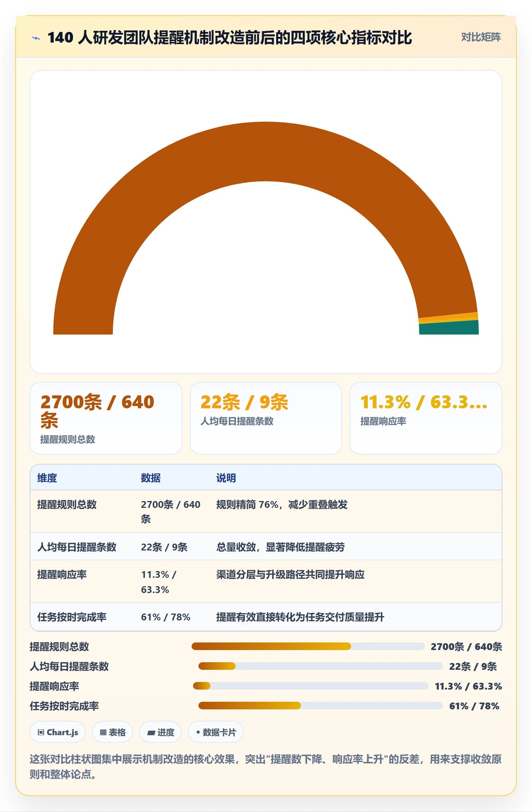Click text 渠道分层与升级路径共同提升响应
The height and width of the screenshot is (812, 532).
click(290, 574)
